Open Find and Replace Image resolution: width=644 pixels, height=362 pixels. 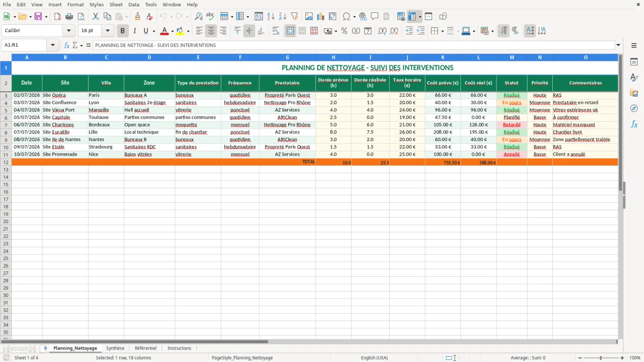[199, 17]
